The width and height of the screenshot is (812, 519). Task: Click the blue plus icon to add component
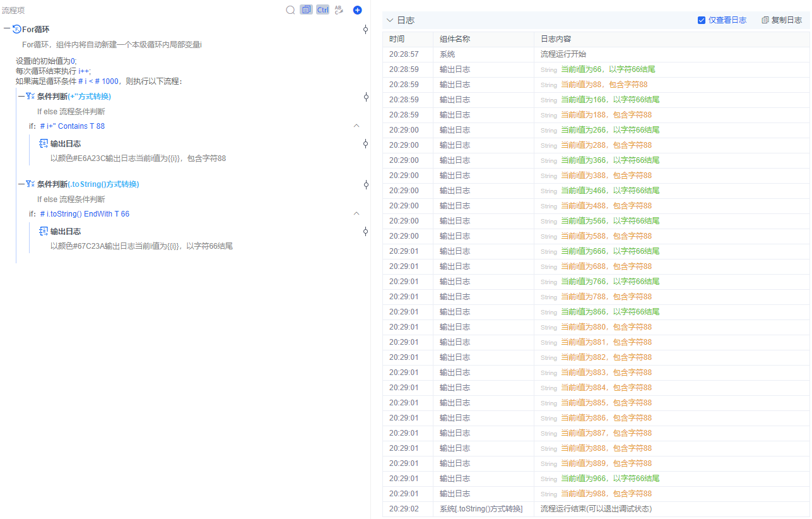click(x=357, y=9)
